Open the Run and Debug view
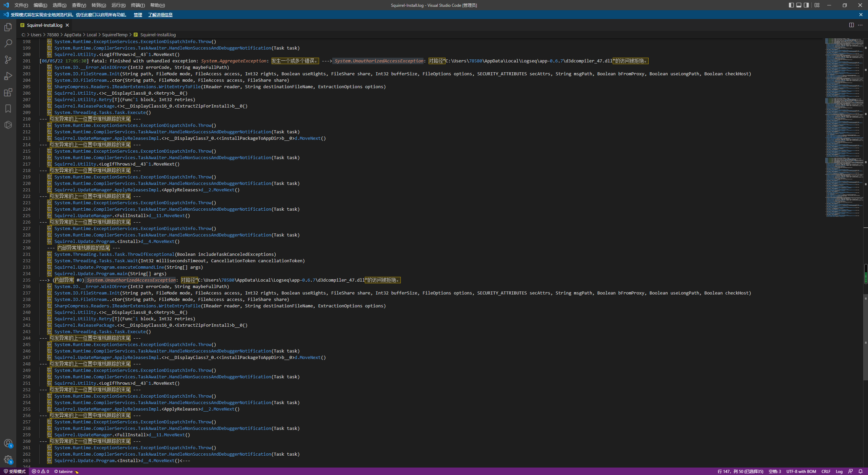The image size is (868, 475). pyautogui.click(x=8, y=76)
